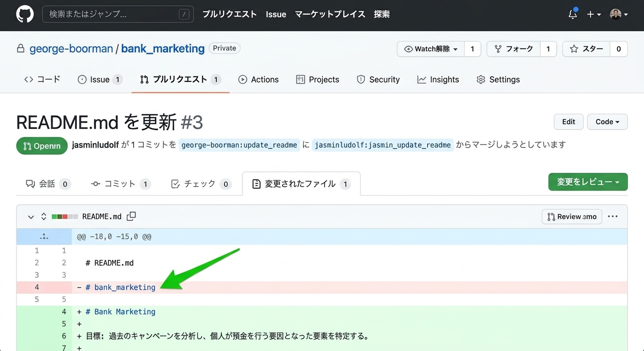Click the Private label badge
Viewport: 644px width, 351px height.
[x=224, y=48]
